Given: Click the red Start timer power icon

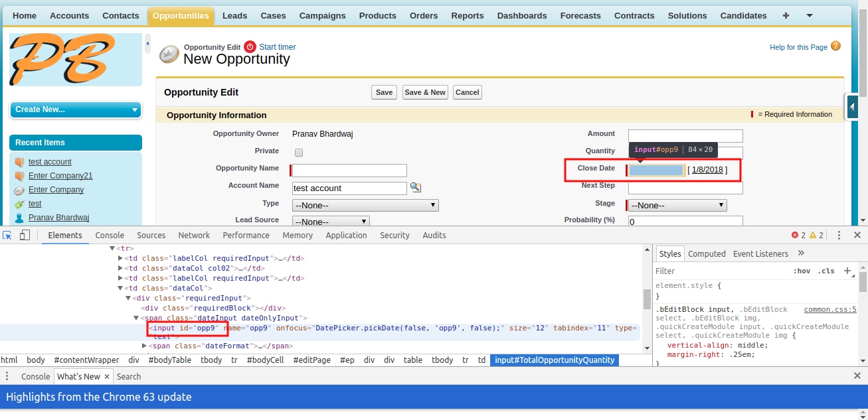Looking at the screenshot, I should tap(250, 46).
